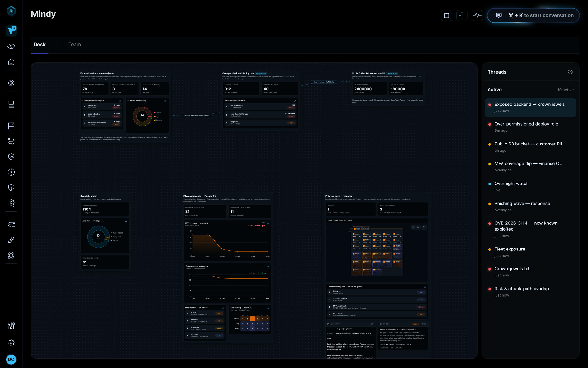
Task: Click sparkle icon on Lure reached un-enrolled
Action: click(x=223, y=308)
